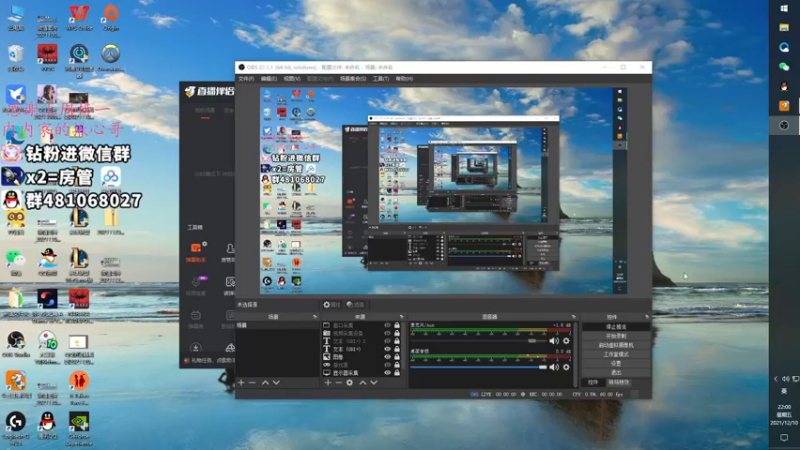Add a new scene with plus button
800x450 pixels.
tap(241, 383)
